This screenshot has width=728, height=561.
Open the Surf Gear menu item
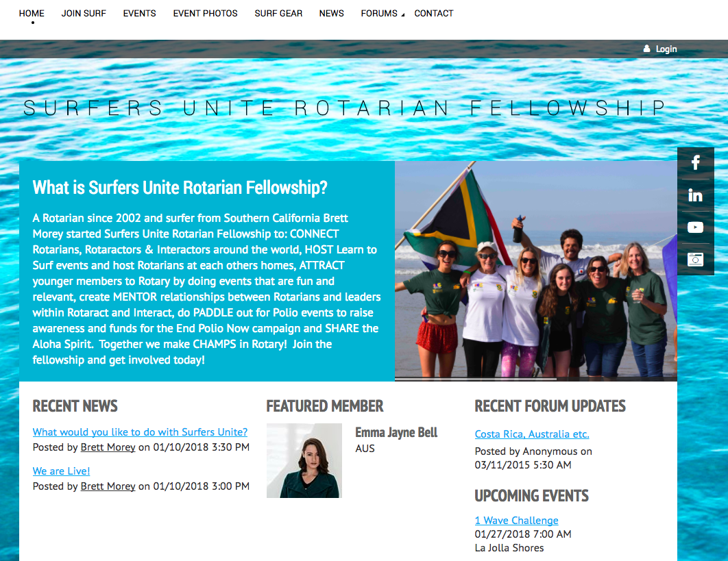click(x=278, y=14)
